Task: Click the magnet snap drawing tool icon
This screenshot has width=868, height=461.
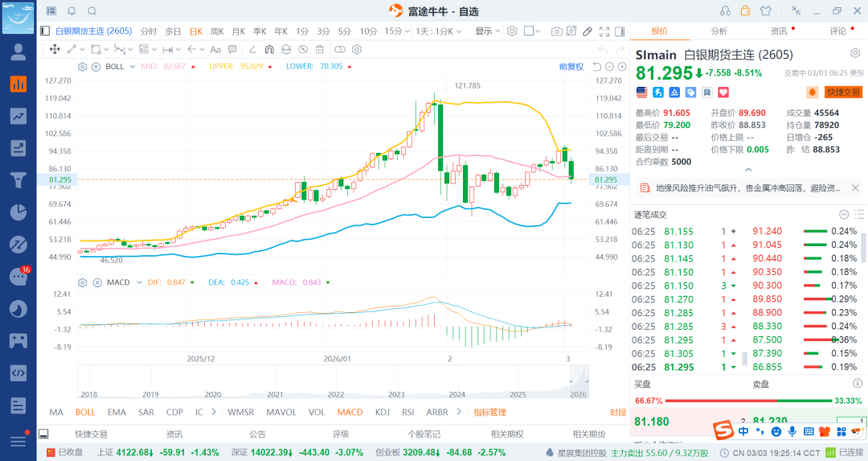Action: (268, 49)
